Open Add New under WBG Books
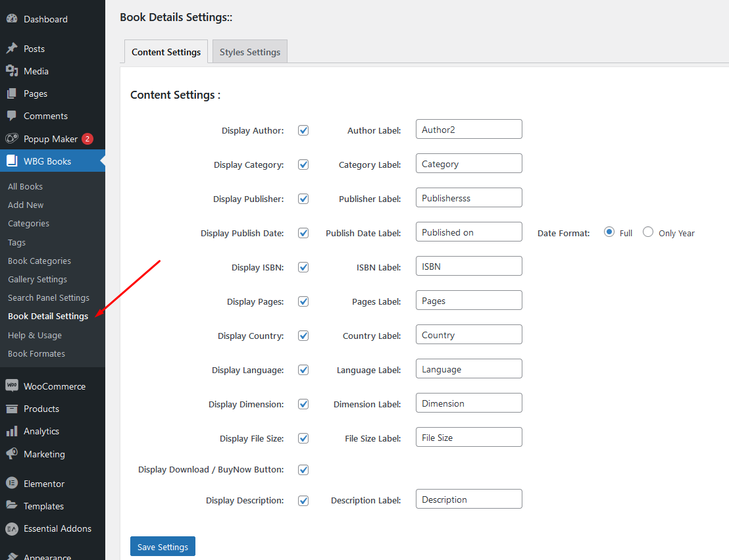 click(x=26, y=205)
